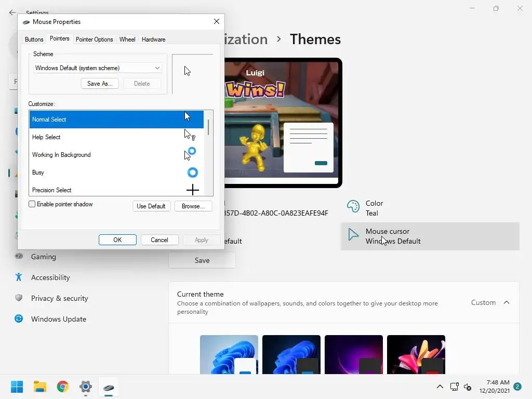Image resolution: width=532 pixels, height=399 pixels.
Task: Click the Mouse Properties title icon
Action: [26, 22]
